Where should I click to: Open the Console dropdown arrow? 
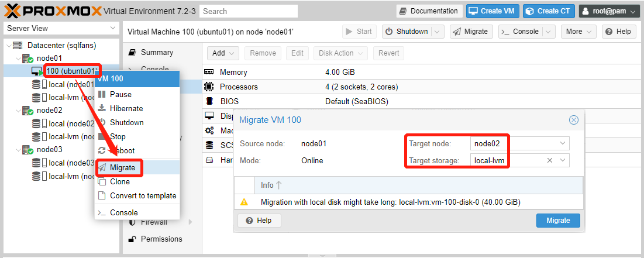[548, 32]
